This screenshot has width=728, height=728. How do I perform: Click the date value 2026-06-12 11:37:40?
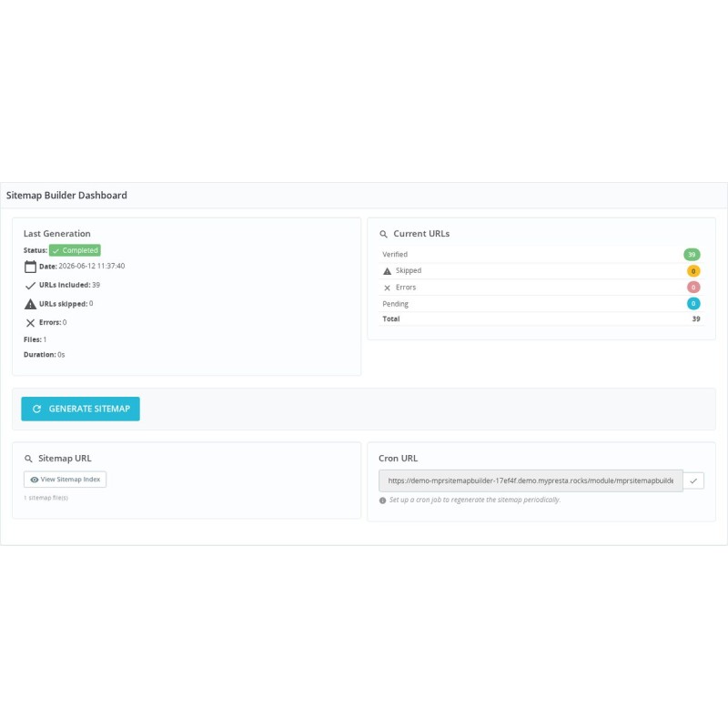point(92,266)
